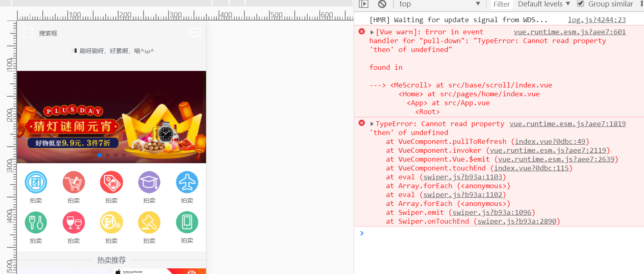Expand the TypeError message disclosure triangle
The height and width of the screenshot is (274, 644).
(372, 124)
